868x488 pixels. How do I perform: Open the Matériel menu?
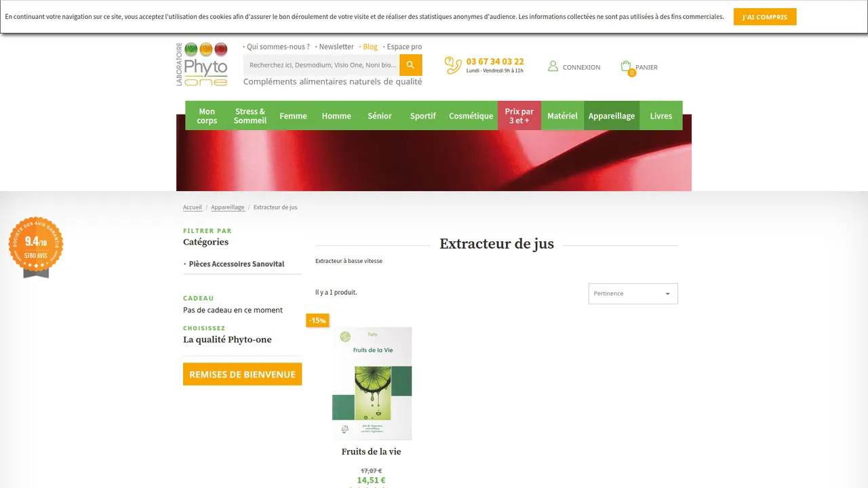[x=562, y=116]
